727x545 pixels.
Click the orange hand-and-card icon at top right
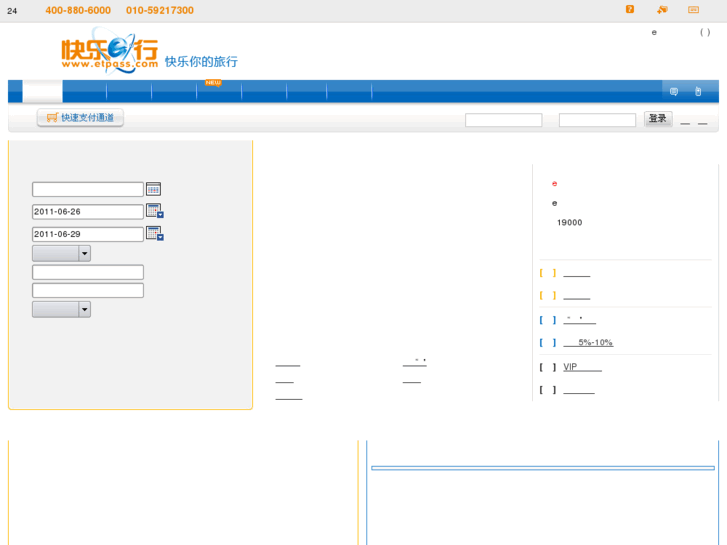coord(662,9)
